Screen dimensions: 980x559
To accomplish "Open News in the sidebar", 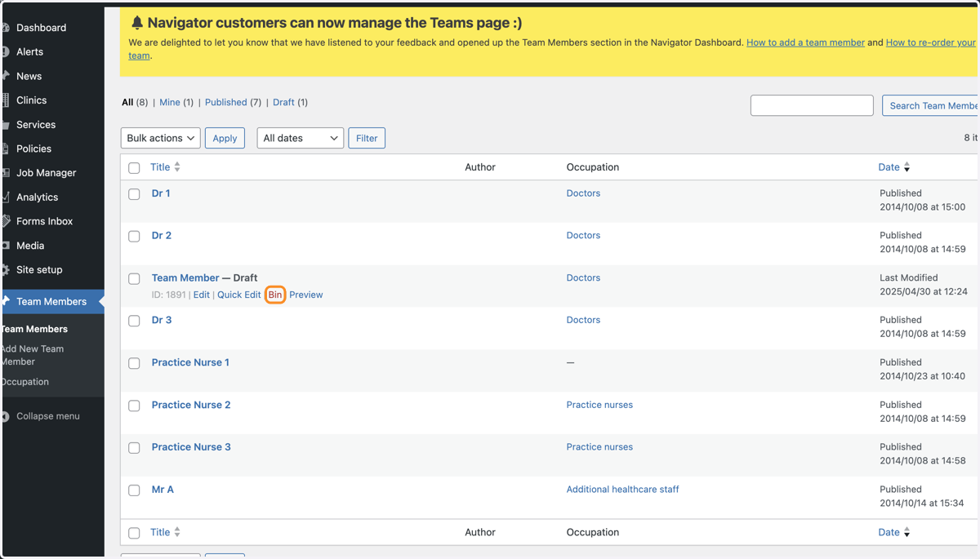I will (x=29, y=76).
